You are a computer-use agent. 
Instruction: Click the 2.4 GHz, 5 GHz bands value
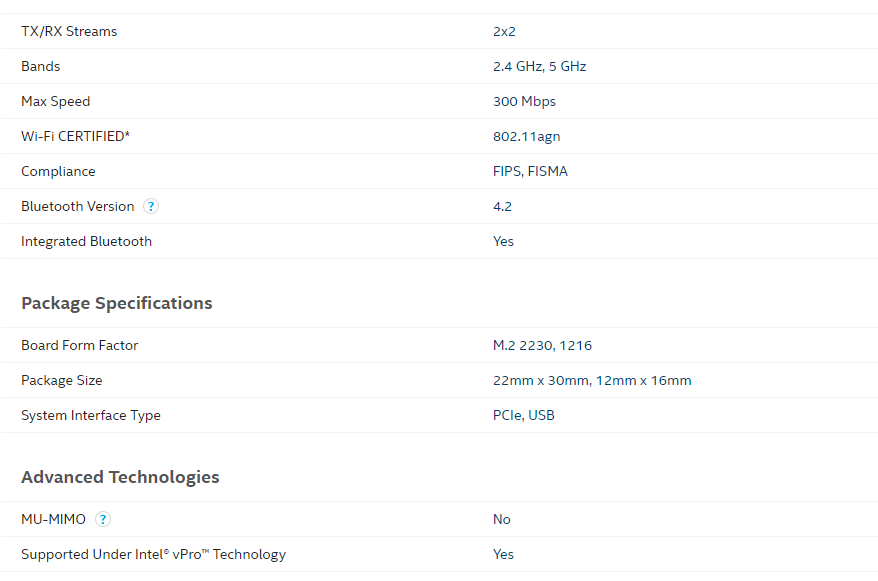coord(539,67)
